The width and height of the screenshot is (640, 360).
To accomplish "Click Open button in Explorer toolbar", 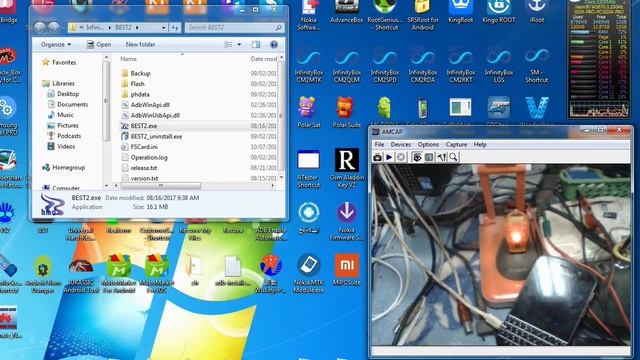I will pyautogui.click(x=99, y=44).
